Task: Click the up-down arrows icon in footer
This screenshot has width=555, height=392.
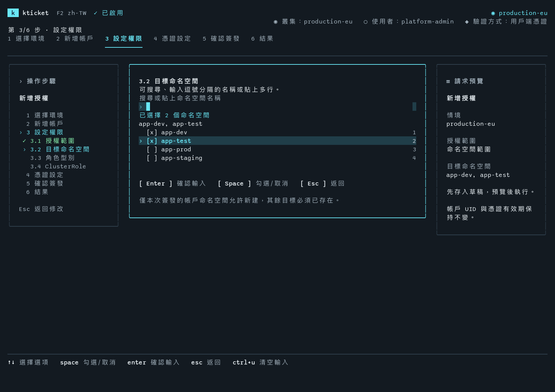Action: click(11, 362)
